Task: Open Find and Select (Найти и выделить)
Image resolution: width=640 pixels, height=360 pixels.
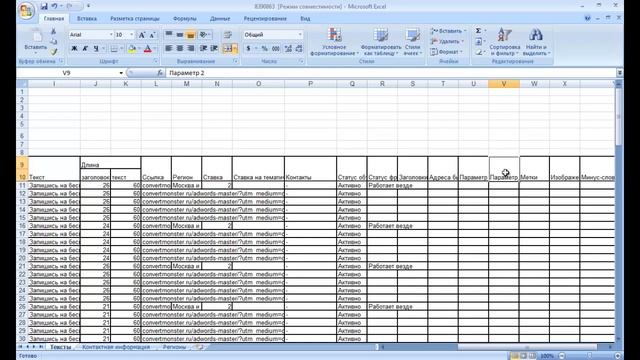Action: point(536,42)
